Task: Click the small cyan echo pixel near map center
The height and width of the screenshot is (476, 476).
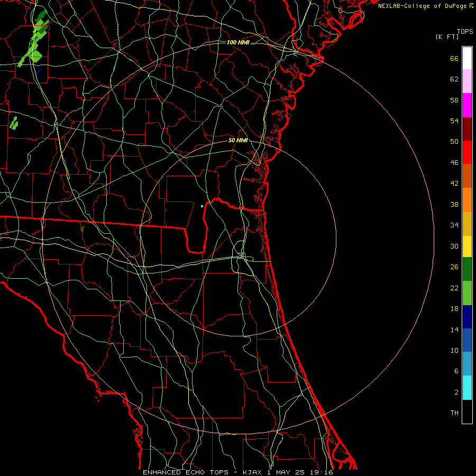Action: 202,206
